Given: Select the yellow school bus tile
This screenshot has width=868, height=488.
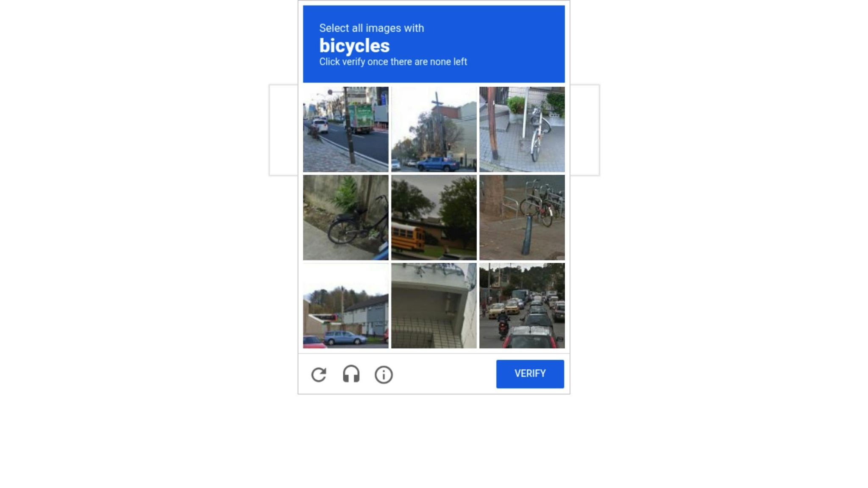Looking at the screenshot, I should click(434, 217).
